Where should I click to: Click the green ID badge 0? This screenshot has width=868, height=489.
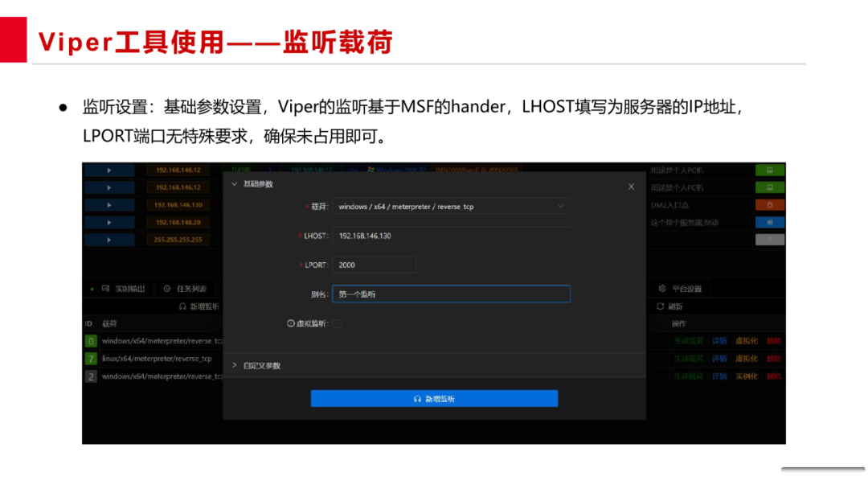pos(91,341)
